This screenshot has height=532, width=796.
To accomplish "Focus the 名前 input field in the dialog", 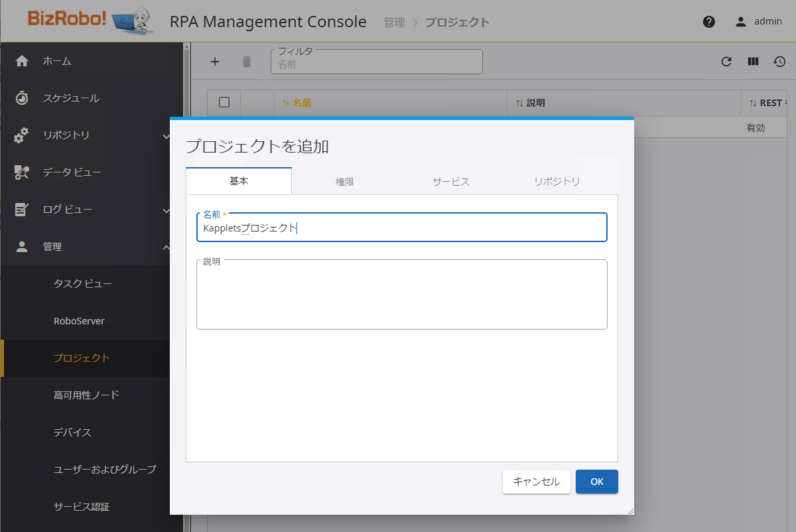I will click(402, 228).
